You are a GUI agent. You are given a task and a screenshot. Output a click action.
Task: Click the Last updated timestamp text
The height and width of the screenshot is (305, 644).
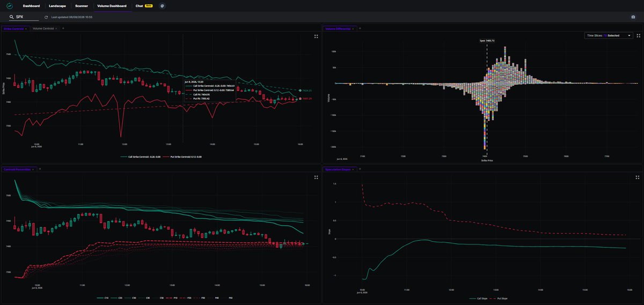coord(72,17)
